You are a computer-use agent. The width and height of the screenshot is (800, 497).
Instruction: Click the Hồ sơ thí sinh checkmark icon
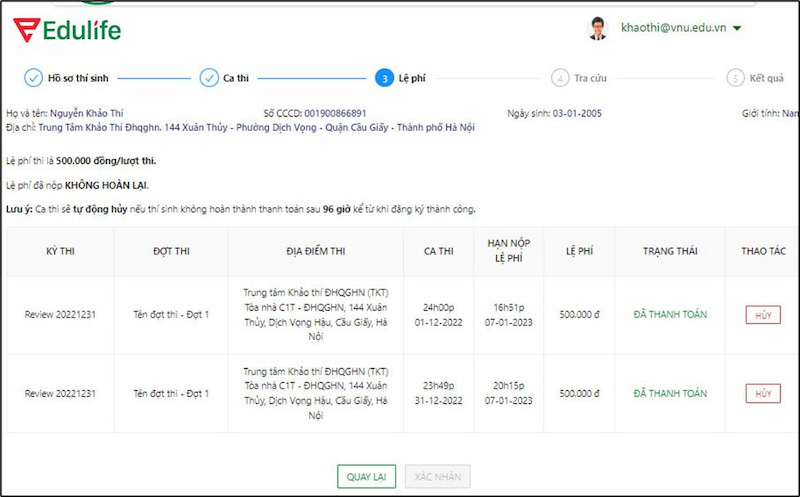33,78
